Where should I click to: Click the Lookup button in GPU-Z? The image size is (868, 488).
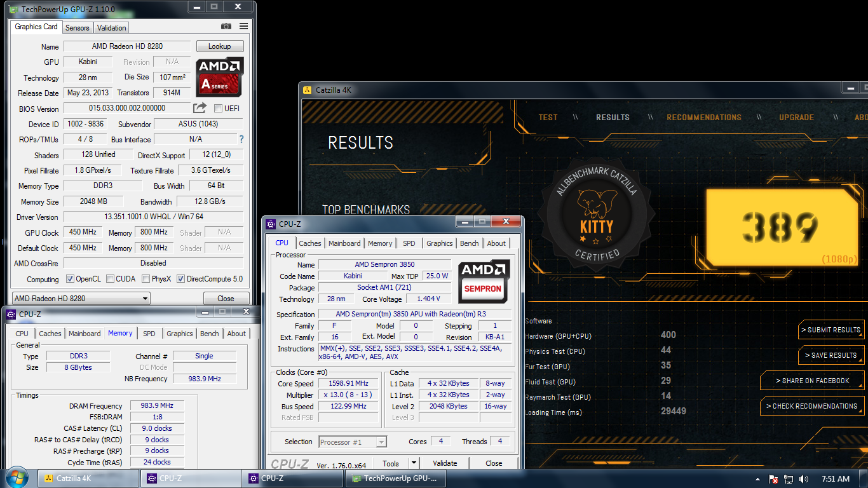click(220, 46)
